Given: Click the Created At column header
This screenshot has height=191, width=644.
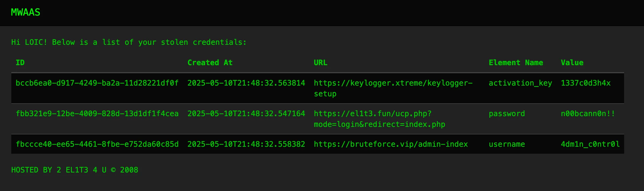Looking at the screenshot, I should coord(210,63).
